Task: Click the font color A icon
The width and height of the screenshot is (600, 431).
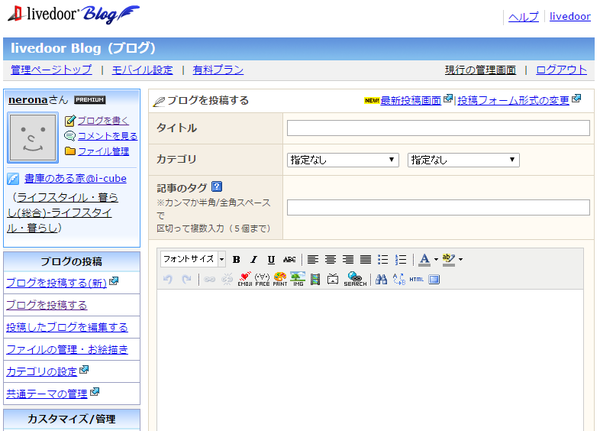Action: [x=424, y=260]
